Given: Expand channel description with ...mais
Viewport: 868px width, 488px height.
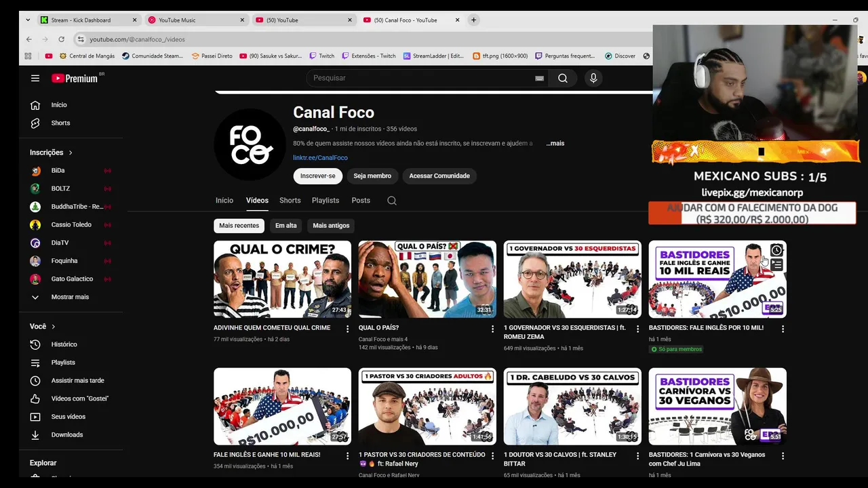Looking at the screenshot, I should [x=555, y=144].
